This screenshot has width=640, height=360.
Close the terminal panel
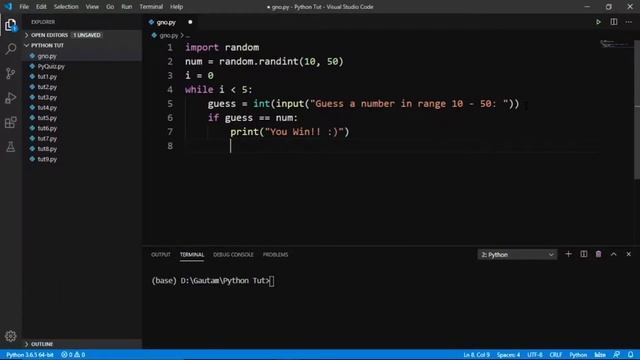pyautogui.click(x=629, y=254)
